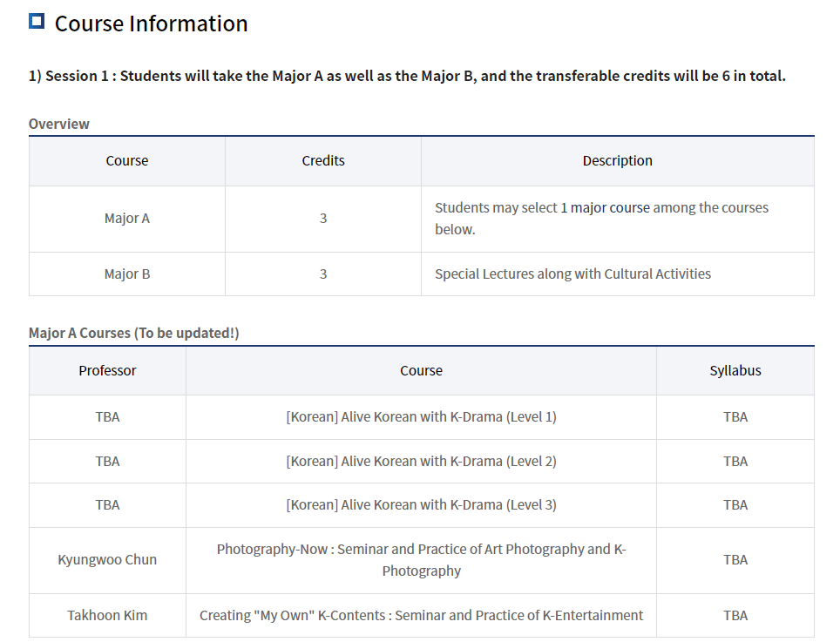Screen dimensions: 840x642
Task: Open Alive Korean with K-Drama (Level 2) course
Action: point(421,462)
